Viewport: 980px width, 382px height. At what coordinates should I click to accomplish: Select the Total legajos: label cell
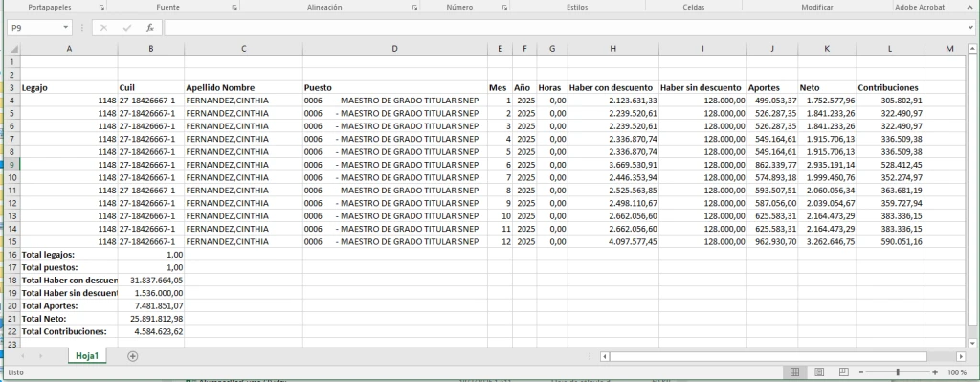[x=69, y=255]
